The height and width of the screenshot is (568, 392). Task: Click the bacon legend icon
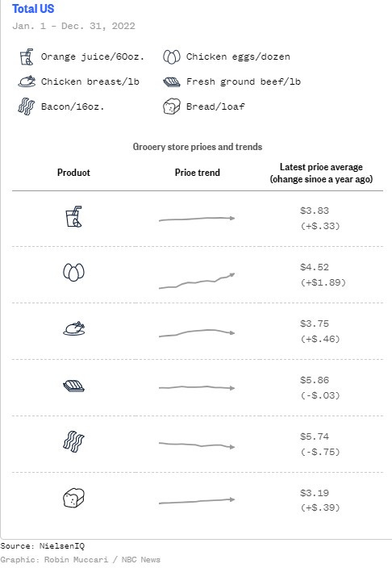(27, 106)
